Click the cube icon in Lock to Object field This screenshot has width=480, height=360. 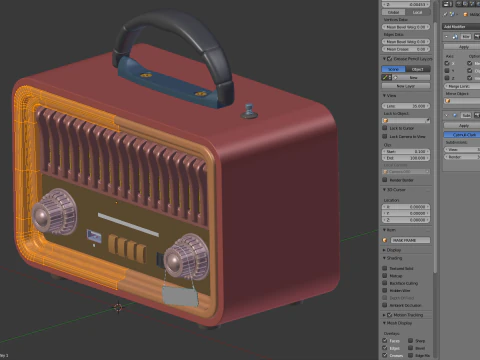tap(386, 121)
